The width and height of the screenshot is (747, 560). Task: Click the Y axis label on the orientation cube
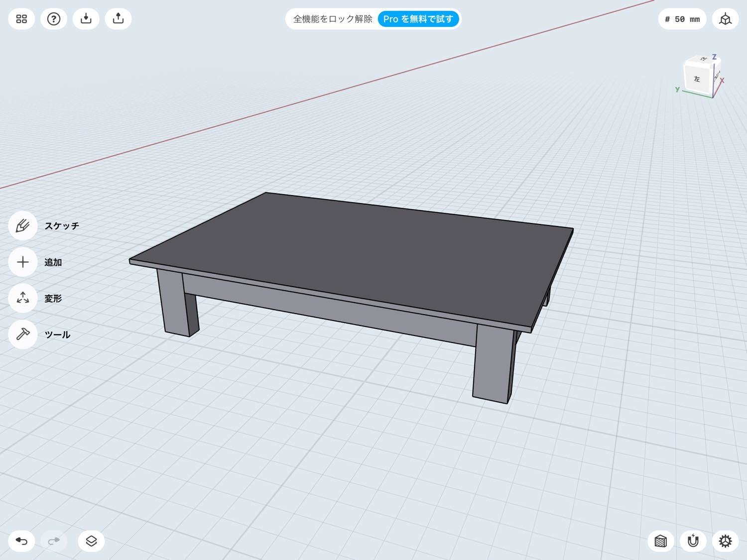[x=677, y=89]
